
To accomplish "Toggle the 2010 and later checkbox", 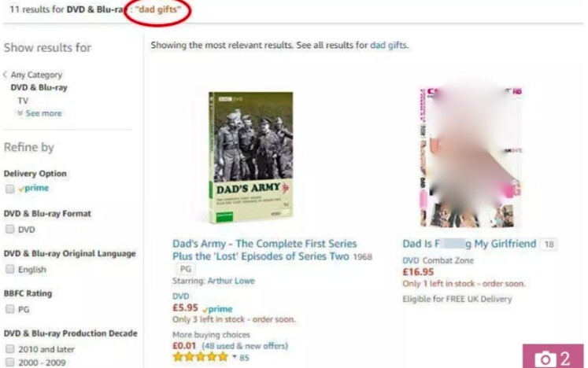I will tap(9, 349).
